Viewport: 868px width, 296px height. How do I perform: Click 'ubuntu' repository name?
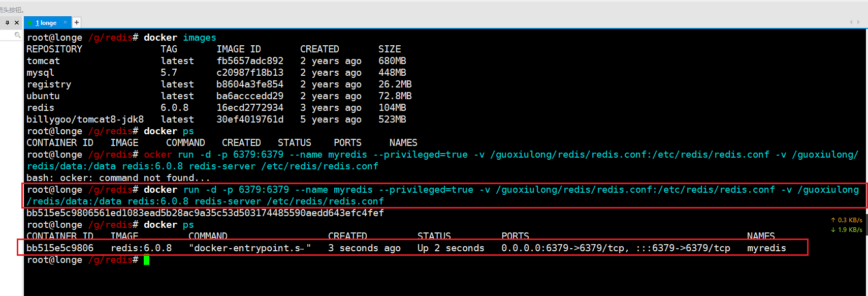pos(43,96)
